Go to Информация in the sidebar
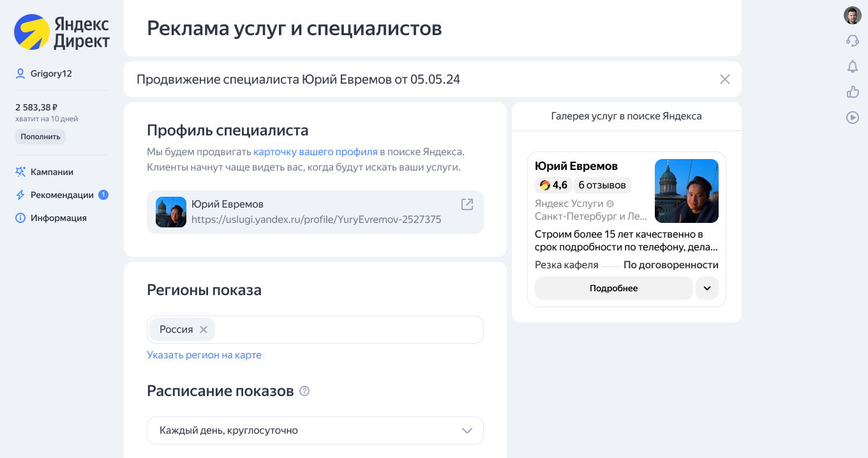Screen dimensions: 868x458 coord(58,218)
